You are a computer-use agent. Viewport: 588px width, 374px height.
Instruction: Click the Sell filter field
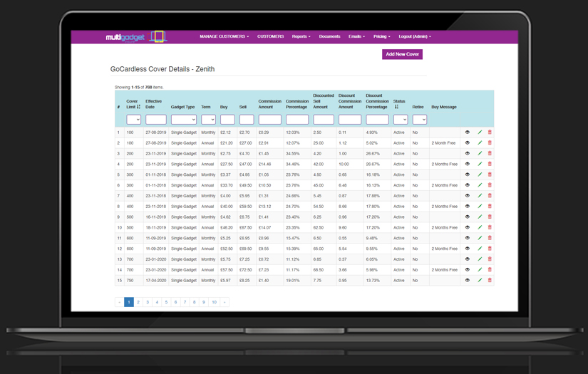247,120
